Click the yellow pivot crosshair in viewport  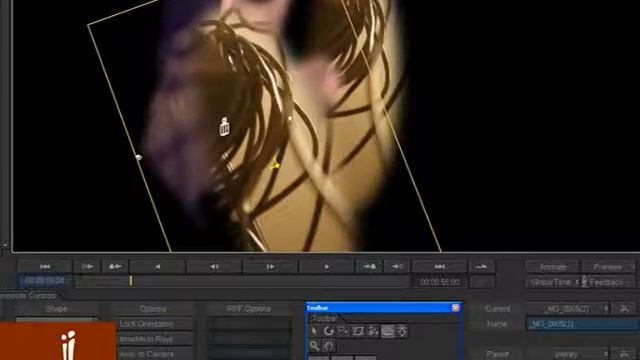[276, 165]
